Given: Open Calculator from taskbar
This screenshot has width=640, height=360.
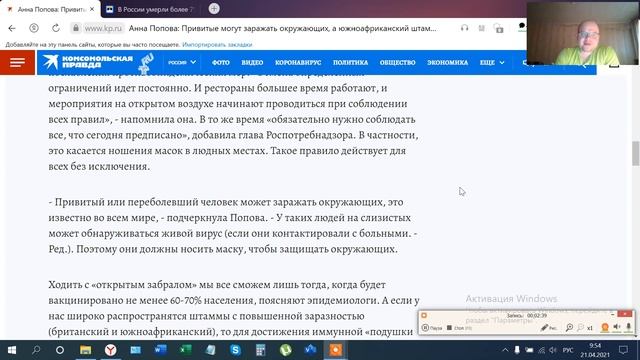Looking at the screenshot, I should point(260,350).
